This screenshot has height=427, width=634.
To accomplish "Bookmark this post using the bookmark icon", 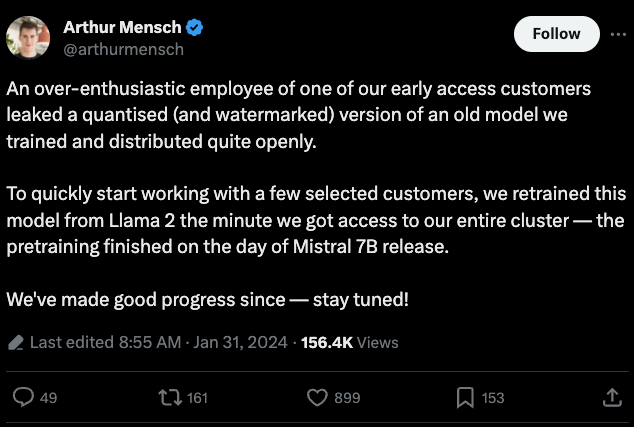I will pos(465,398).
